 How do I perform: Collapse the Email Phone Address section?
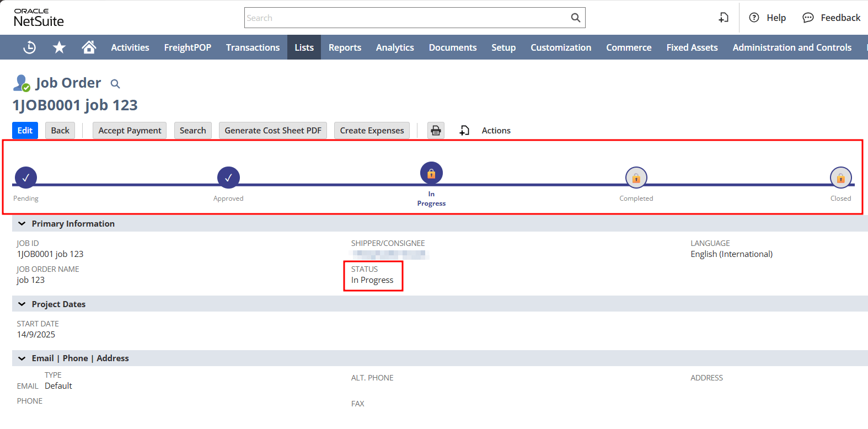pos(22,358)
